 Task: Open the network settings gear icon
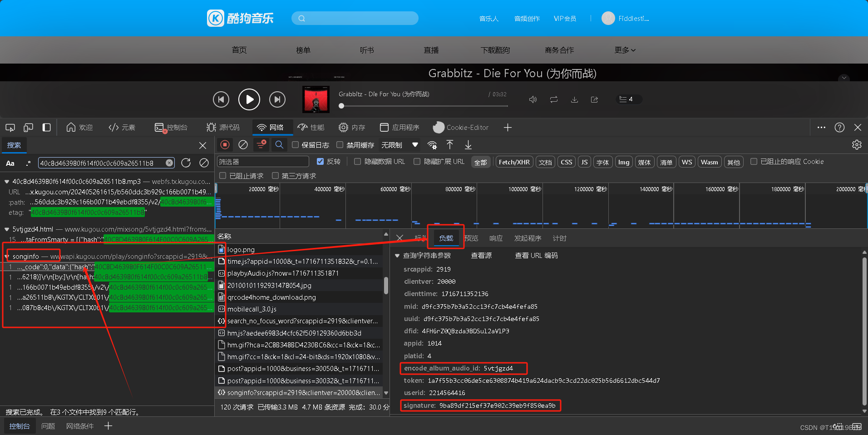[857, 145]
